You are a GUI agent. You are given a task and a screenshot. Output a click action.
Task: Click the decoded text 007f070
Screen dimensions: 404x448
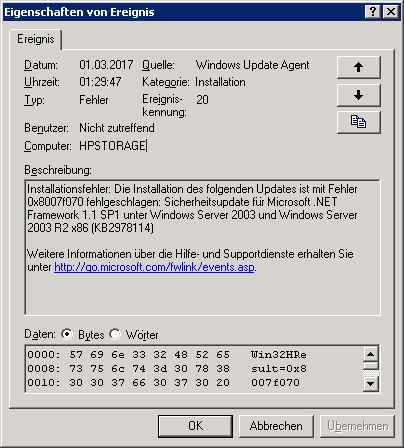click(275, 382)
